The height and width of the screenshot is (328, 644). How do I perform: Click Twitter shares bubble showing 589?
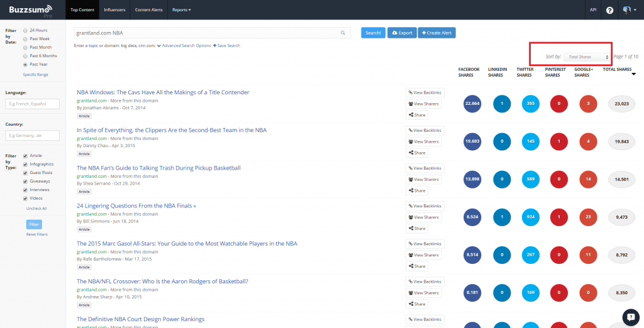tap(531, 179)
